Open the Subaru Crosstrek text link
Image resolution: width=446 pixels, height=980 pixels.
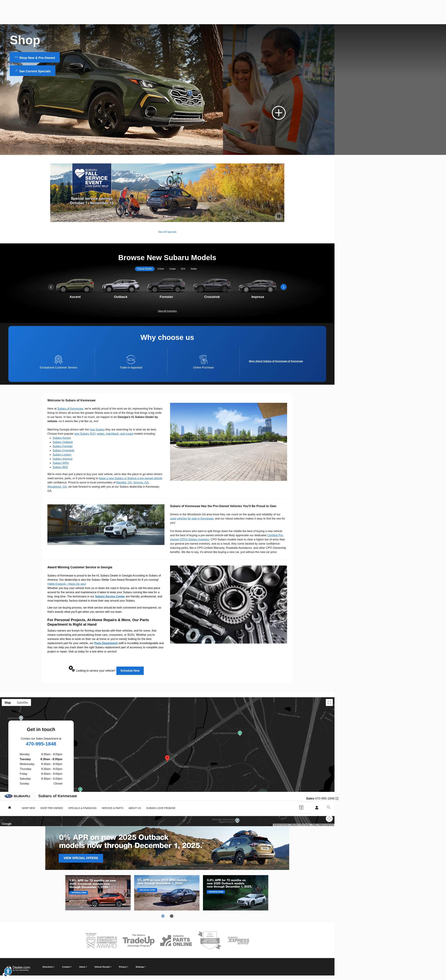[x=63, y=450]
